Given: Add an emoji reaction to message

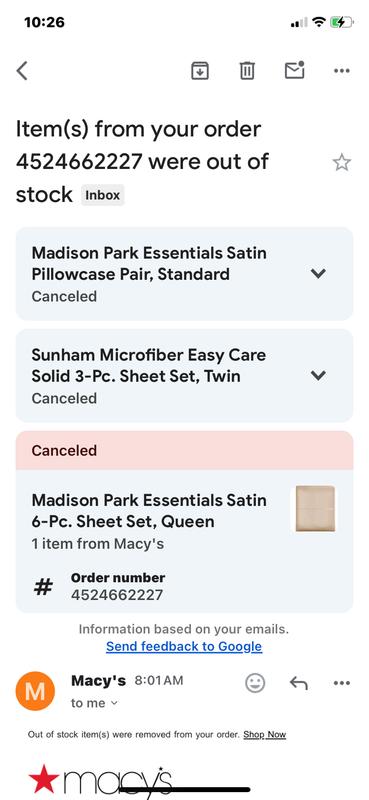Looking at the screenshot, I should point(255,683).
